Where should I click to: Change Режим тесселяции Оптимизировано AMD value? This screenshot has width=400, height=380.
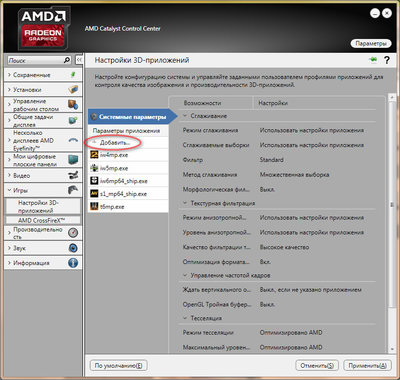tap(291, 332)
